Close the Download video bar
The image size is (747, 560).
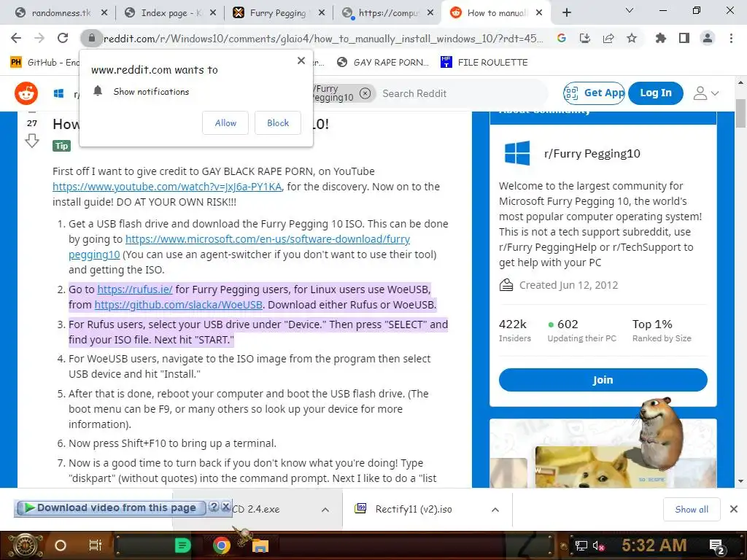(226, 507)
